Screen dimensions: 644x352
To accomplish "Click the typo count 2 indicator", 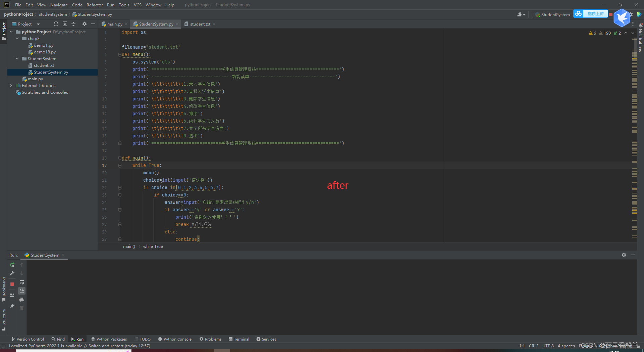I will pyautogui.click(x=617, y=33).
